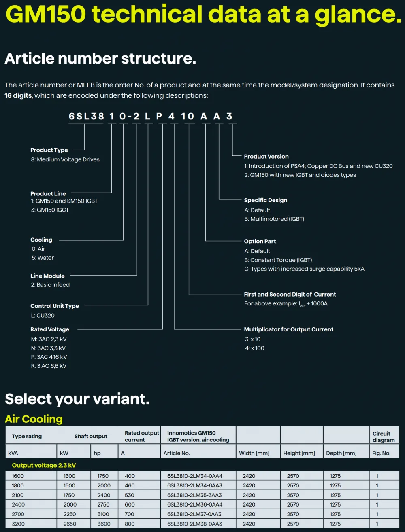Click the 'Product Type' label
405x532 pixels.
tap(49, 150)
